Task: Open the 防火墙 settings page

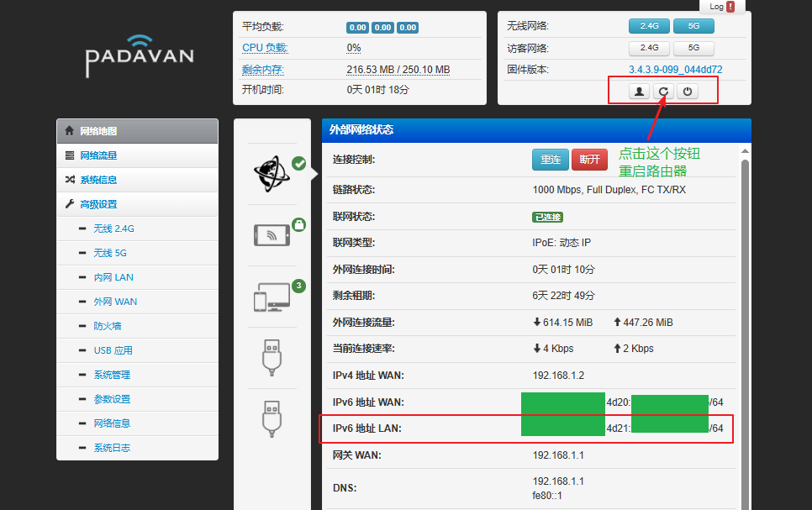Action: [x=137, y=326]
